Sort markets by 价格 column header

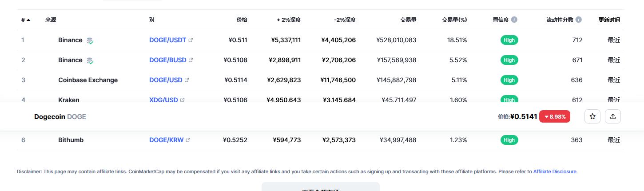[242, 20]
